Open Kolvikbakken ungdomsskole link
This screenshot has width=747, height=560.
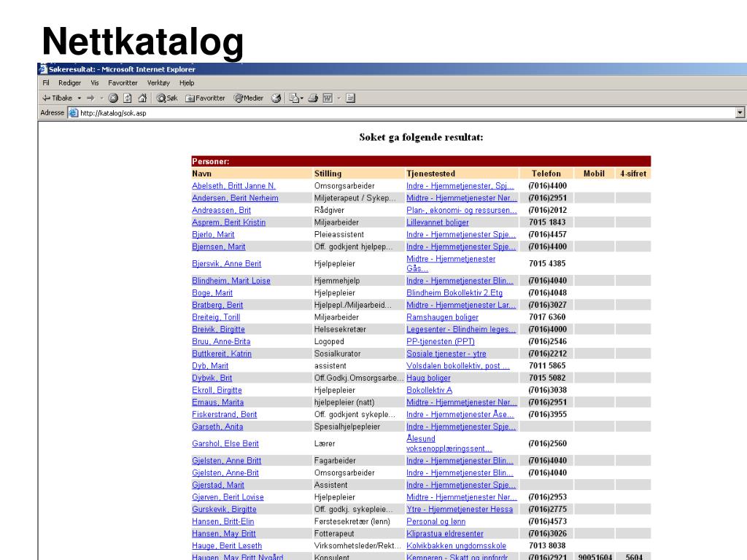pos(456,545)
